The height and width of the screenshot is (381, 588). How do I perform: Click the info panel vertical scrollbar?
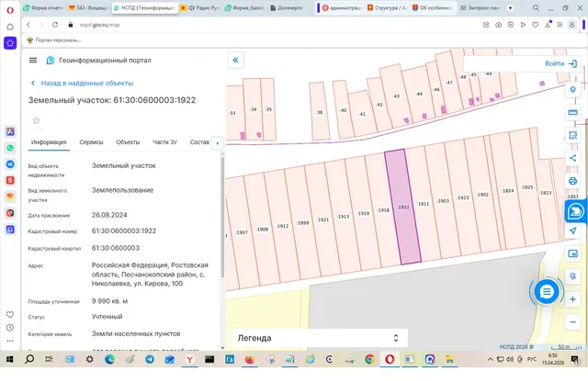click(222, 218)
